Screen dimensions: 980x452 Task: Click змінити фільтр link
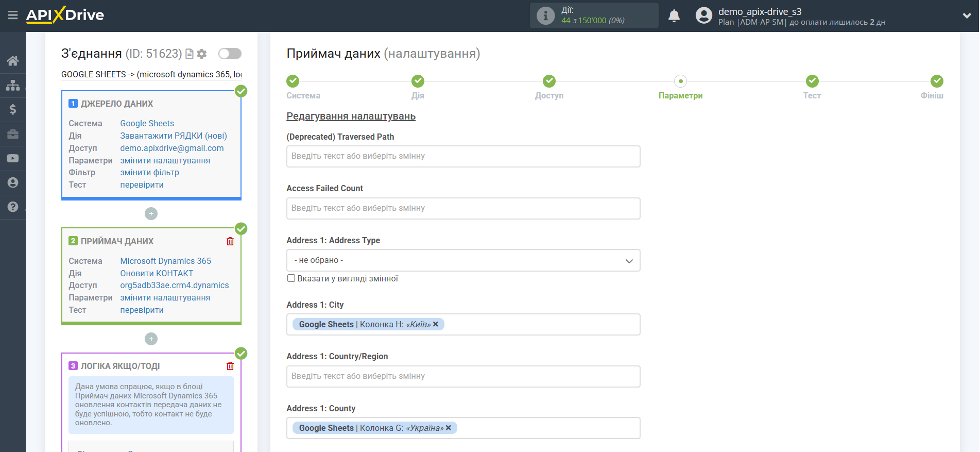(x=149, y=172)
